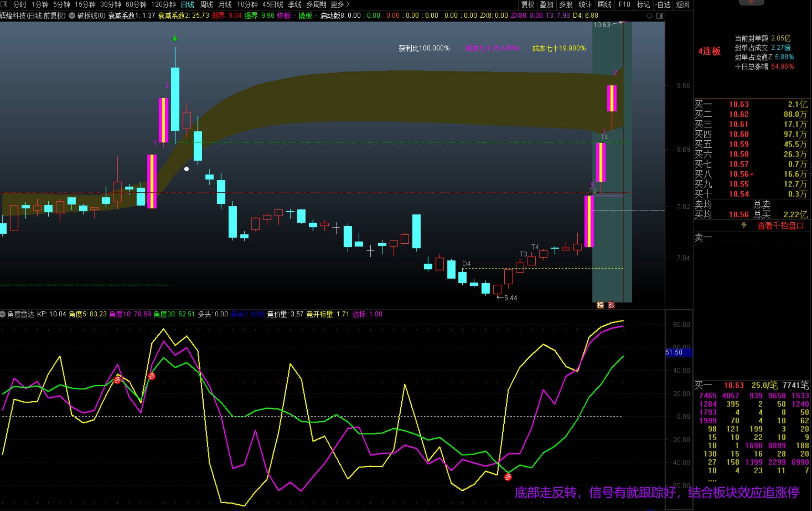The width and height of the screenshot is (812, 511).
Task: Expand the 更多 periods chevron
Action: 348,4
